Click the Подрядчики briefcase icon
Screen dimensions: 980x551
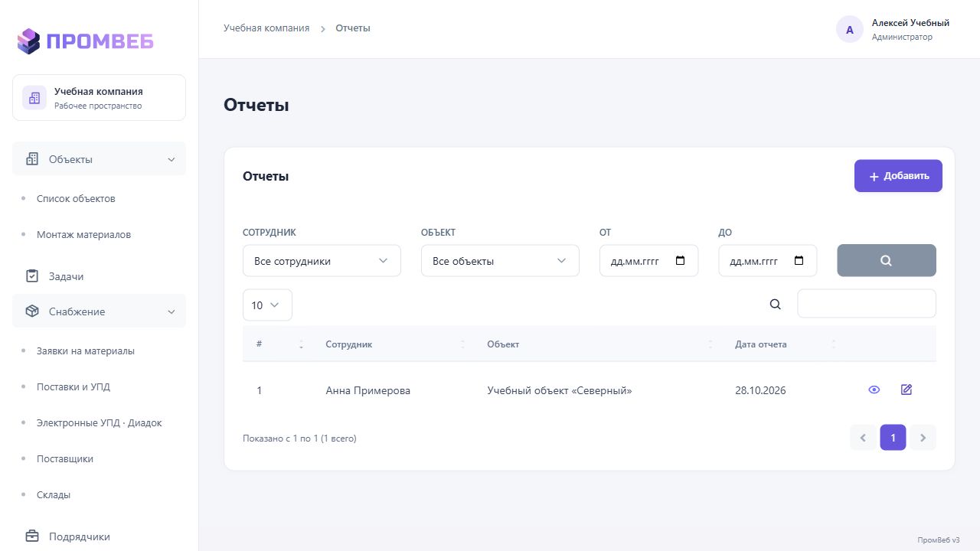[32, 536]
